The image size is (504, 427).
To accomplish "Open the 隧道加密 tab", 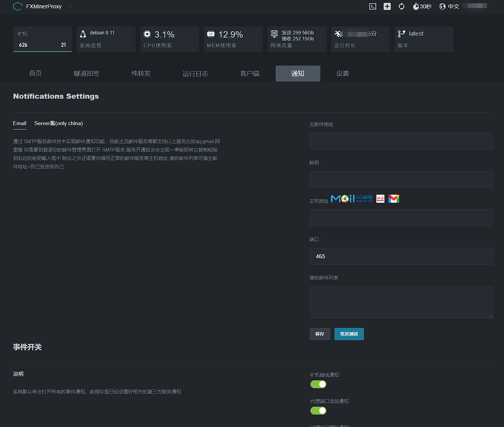I will pyautogui.click(x=86, y=74).
